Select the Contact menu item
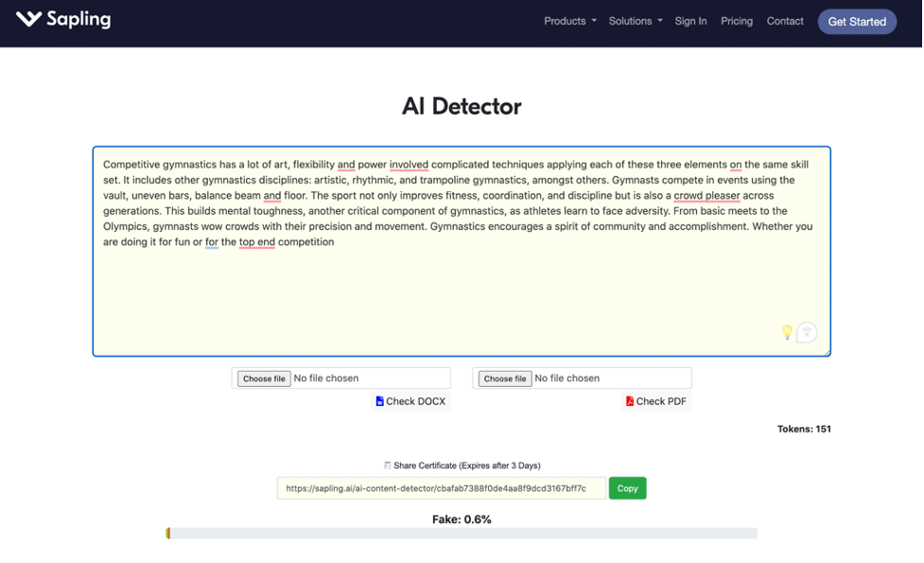Screen dimensions: 924x563 785,20
